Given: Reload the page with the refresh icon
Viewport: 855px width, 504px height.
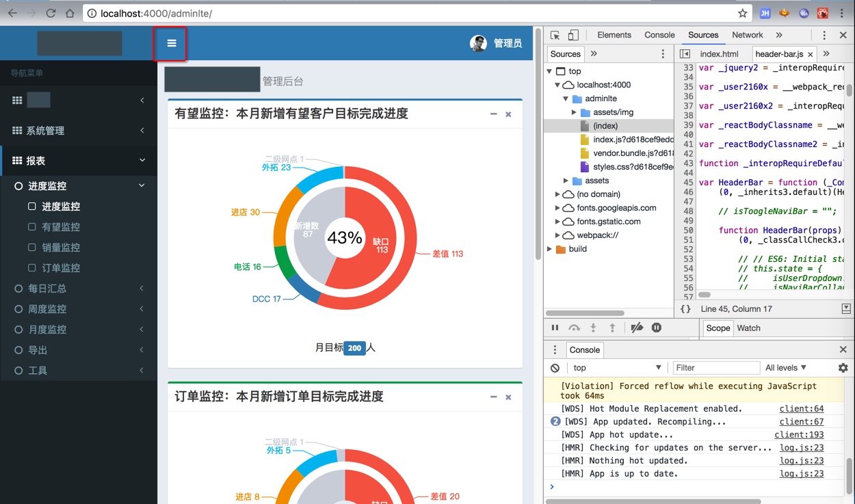Looking at the screenshot, I should [x=51, y=13].
